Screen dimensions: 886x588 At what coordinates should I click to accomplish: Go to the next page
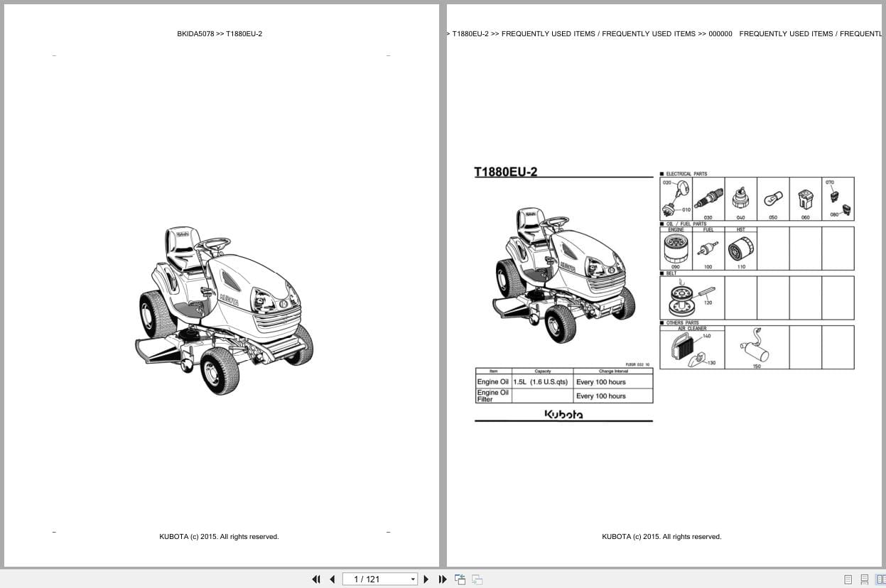(426, 579)
